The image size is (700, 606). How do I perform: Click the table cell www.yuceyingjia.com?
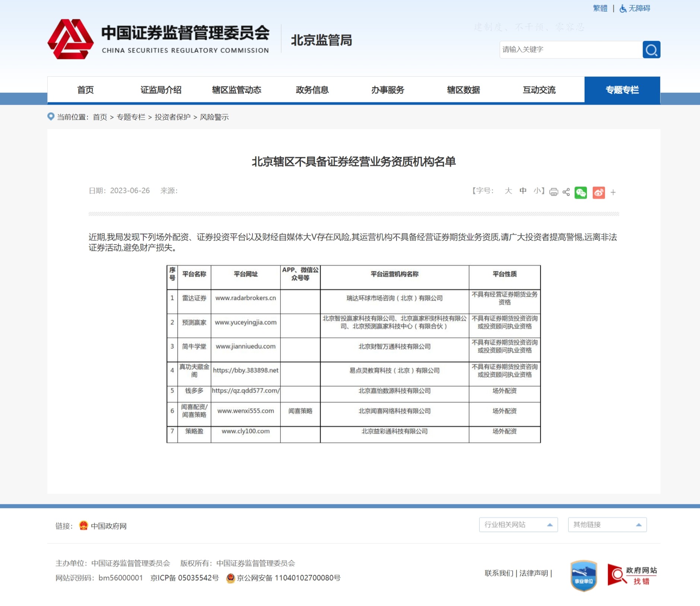point(246,322)
